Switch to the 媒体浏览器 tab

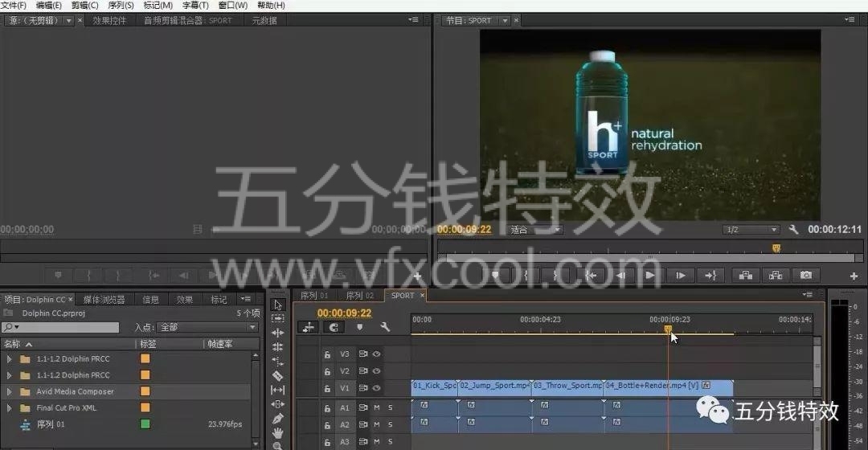(x=104, y=300)
